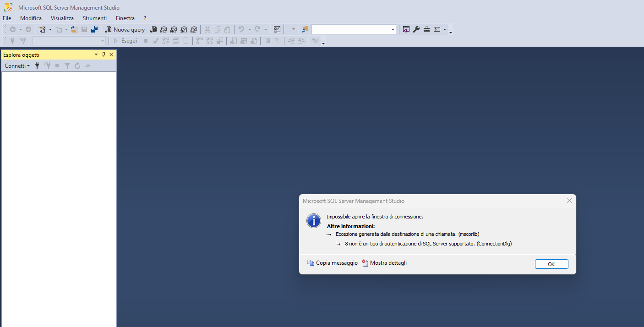Create a new DAX query
Screen dimensions: 644x327
(x=194, y=29)
